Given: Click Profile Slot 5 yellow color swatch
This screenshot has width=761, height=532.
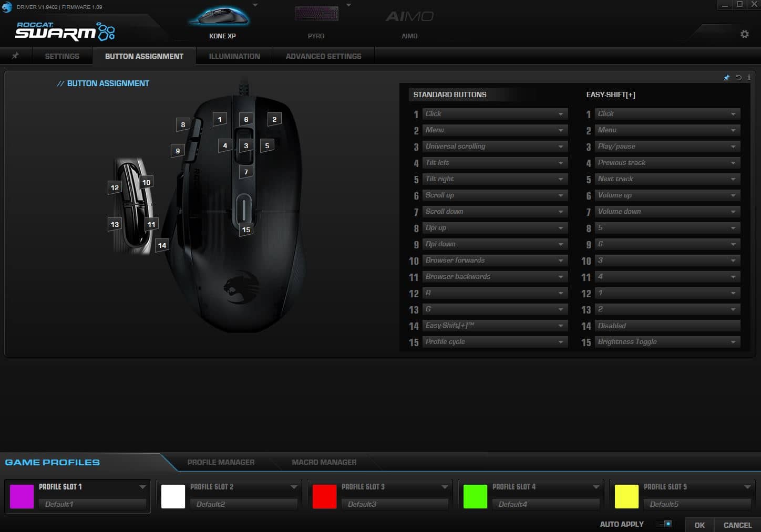Looking at the screenshot, I should 626,496.
